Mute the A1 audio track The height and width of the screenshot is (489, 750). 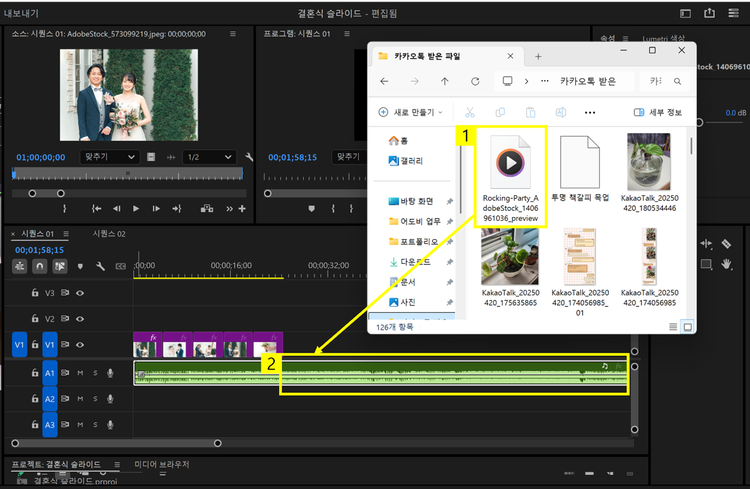80,372
